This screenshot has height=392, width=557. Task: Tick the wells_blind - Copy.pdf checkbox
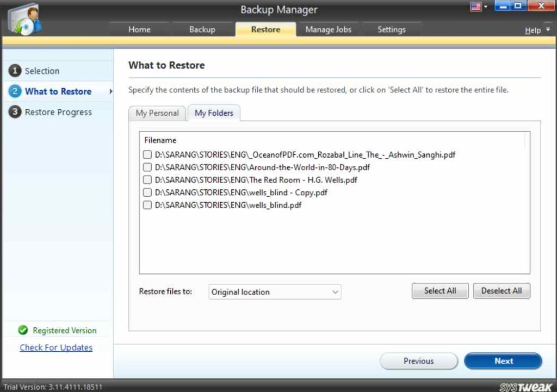(x=147, y=192)
